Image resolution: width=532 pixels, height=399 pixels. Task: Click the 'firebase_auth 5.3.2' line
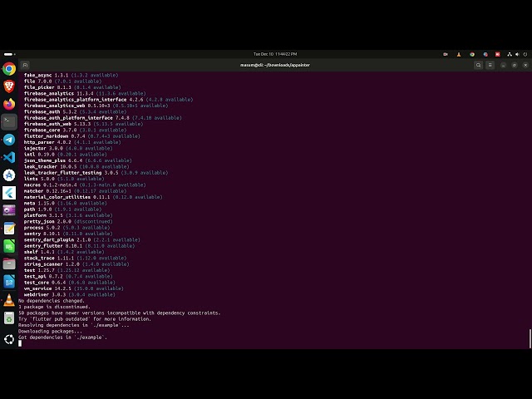click(x=75, y=111)
